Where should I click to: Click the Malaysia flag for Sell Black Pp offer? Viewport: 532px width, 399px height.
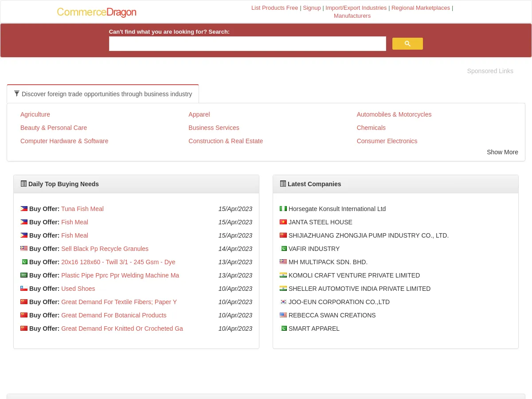(x=24, y=248)
